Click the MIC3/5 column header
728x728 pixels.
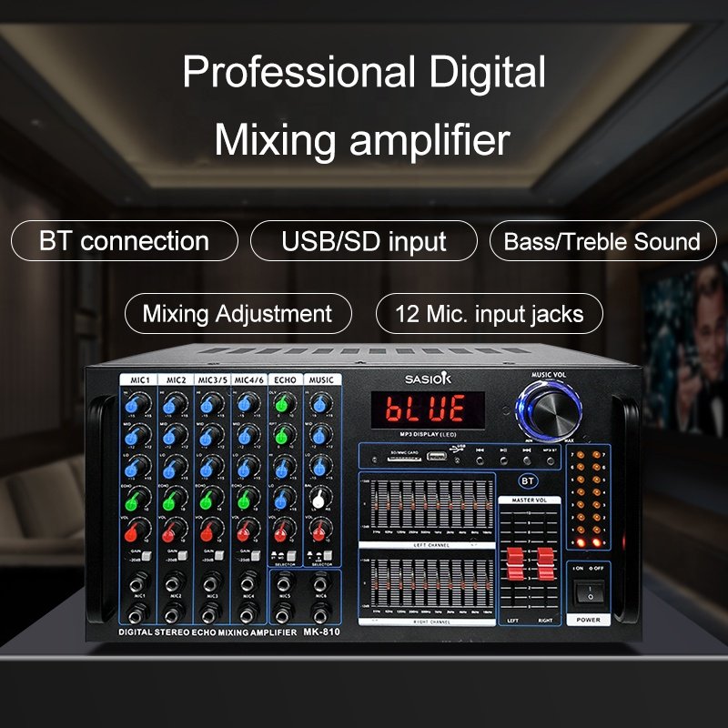click(212, 379)
